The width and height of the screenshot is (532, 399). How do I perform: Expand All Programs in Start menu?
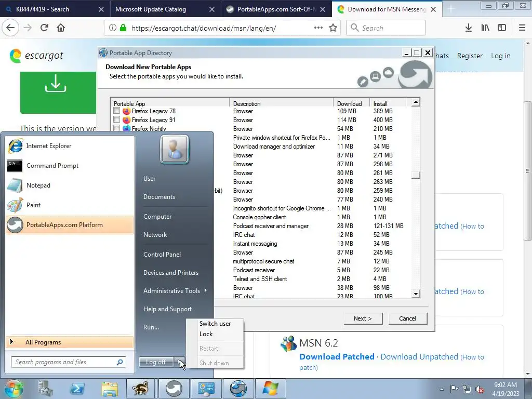click(x=70, y=342)
